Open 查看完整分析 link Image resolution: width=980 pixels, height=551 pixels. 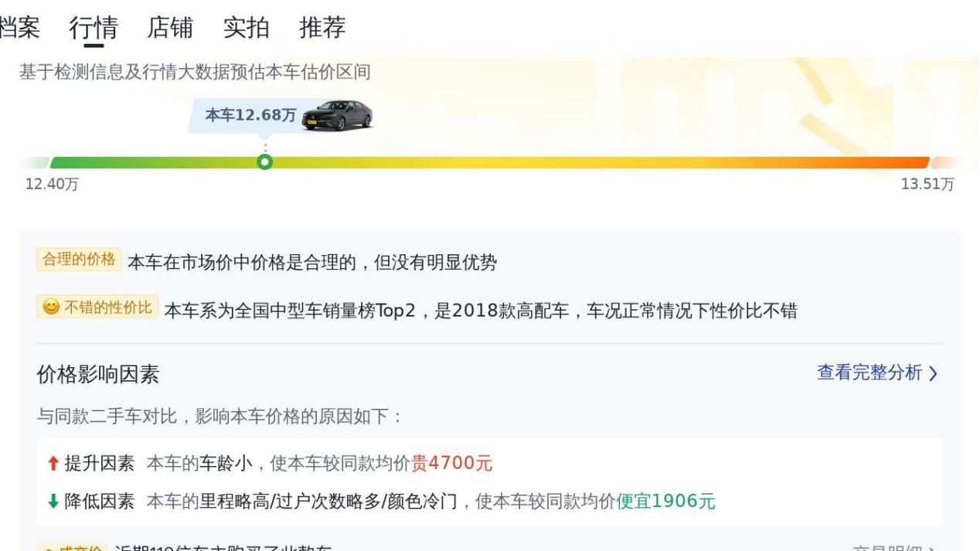[869, 373]
